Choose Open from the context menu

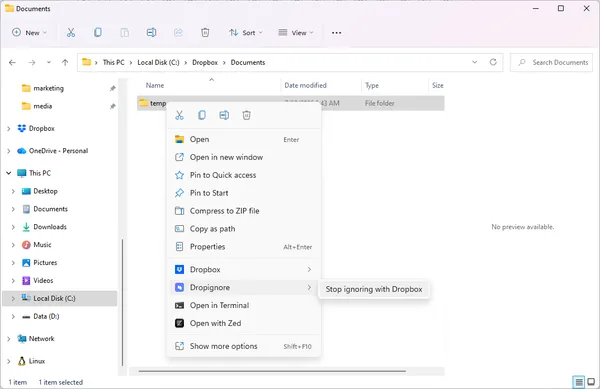pyautogui.click(x=244, y=139)
